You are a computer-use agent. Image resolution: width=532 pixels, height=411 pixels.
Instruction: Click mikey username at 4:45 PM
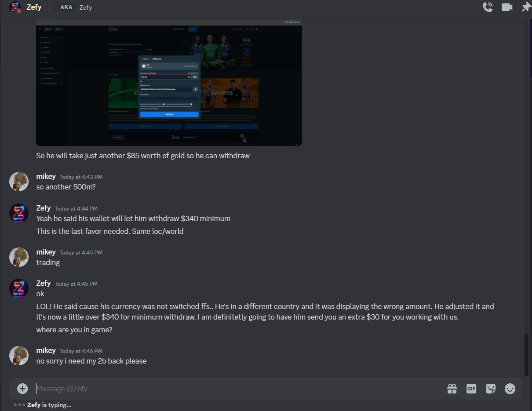click(46, 252)
